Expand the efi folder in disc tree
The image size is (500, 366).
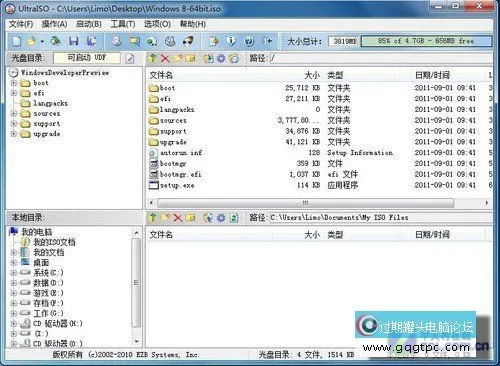tap(14, 93)
